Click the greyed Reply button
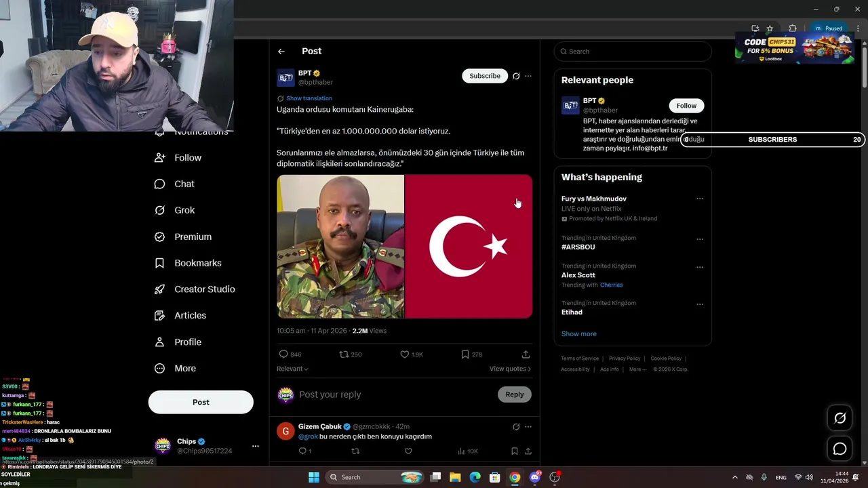868x488 pixels. [x=515, y=394]
